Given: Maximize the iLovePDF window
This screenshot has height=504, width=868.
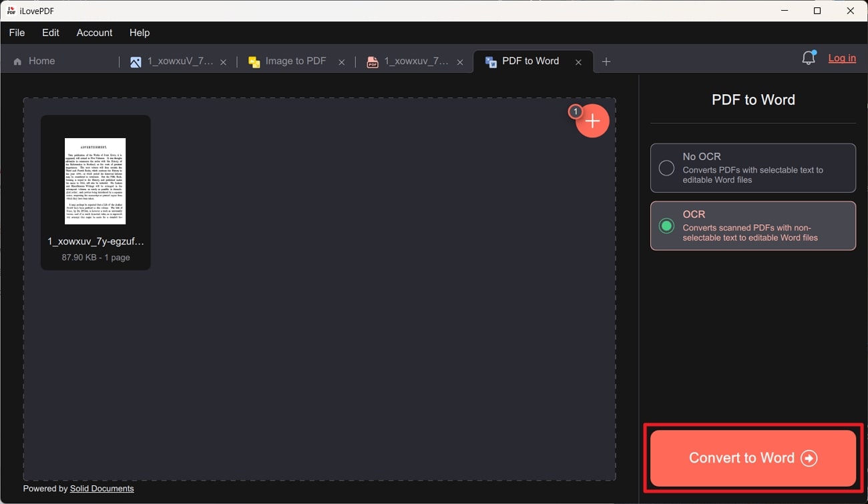Looking at the screenshot, I should (817, 11).
